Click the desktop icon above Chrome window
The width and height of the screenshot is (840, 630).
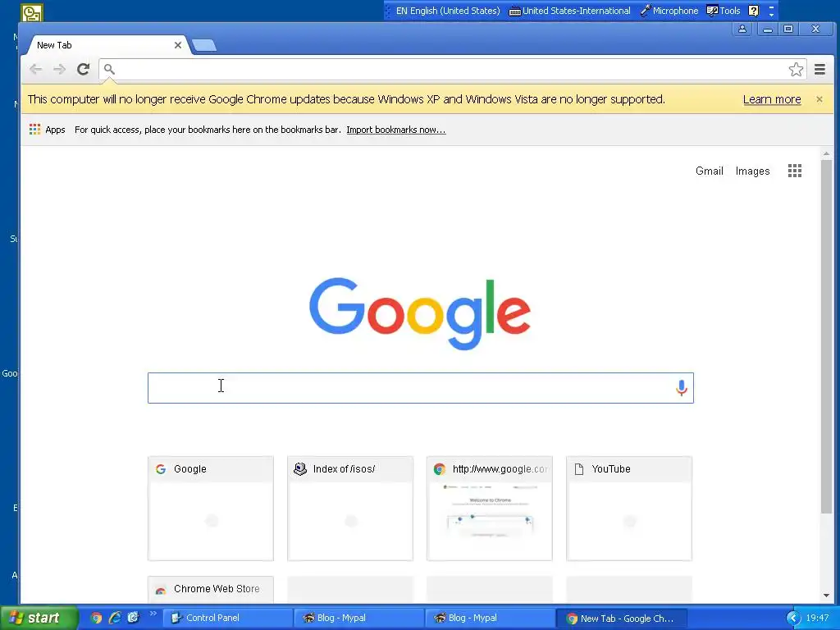click(32, 12)
